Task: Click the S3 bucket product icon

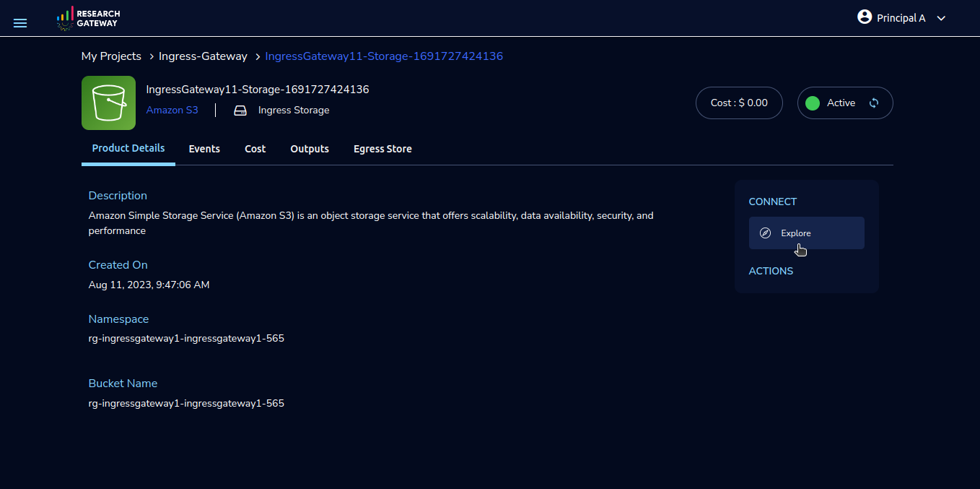Action: point(108,103)
